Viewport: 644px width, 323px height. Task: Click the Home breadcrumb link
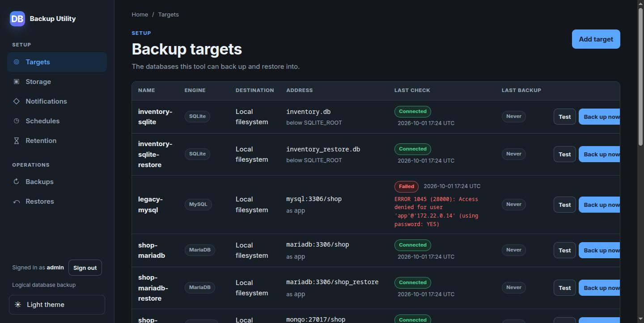(140, 14)
